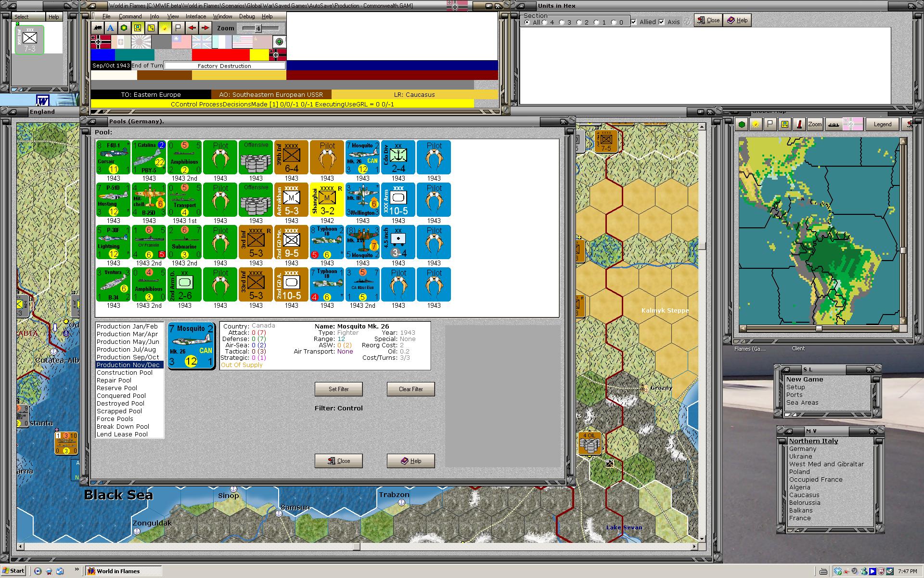Viewport: 924px width, 578px height.
Task: Click Close button in Units in Hex window
Action: [708, 20]
